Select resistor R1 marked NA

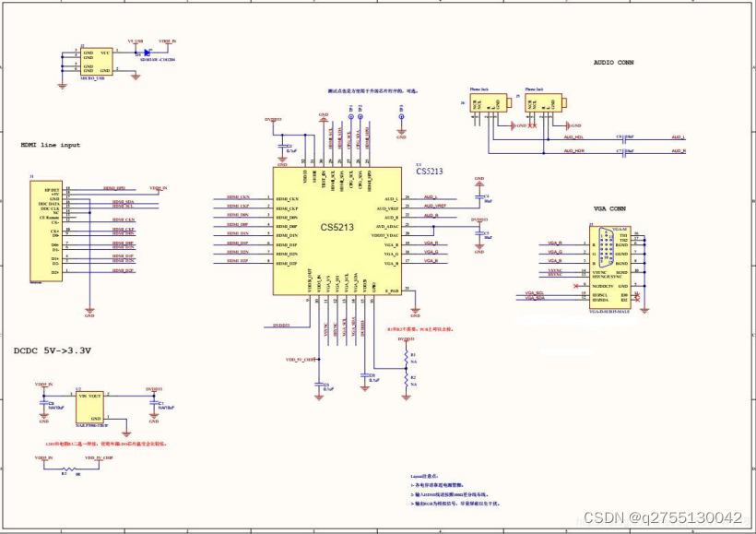pos(407,358)
